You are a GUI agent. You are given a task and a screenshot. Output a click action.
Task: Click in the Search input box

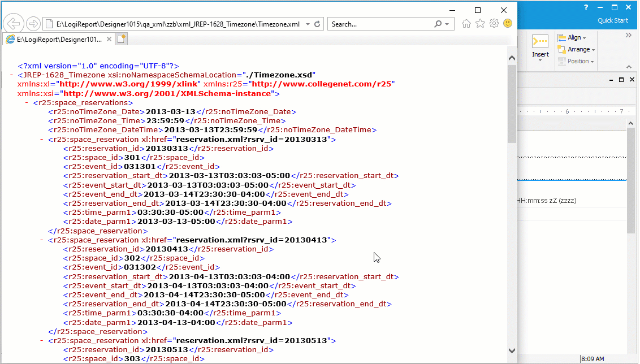tap(379, 24)
